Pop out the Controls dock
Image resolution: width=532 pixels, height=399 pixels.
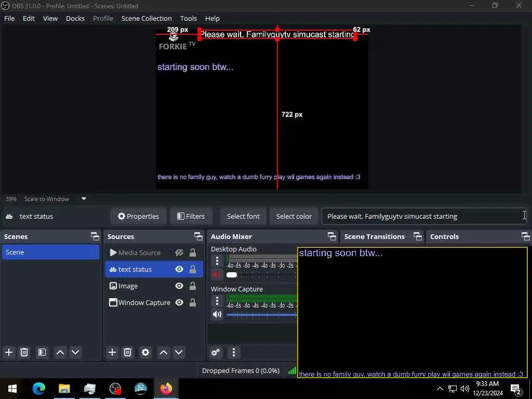pos(525,236)
